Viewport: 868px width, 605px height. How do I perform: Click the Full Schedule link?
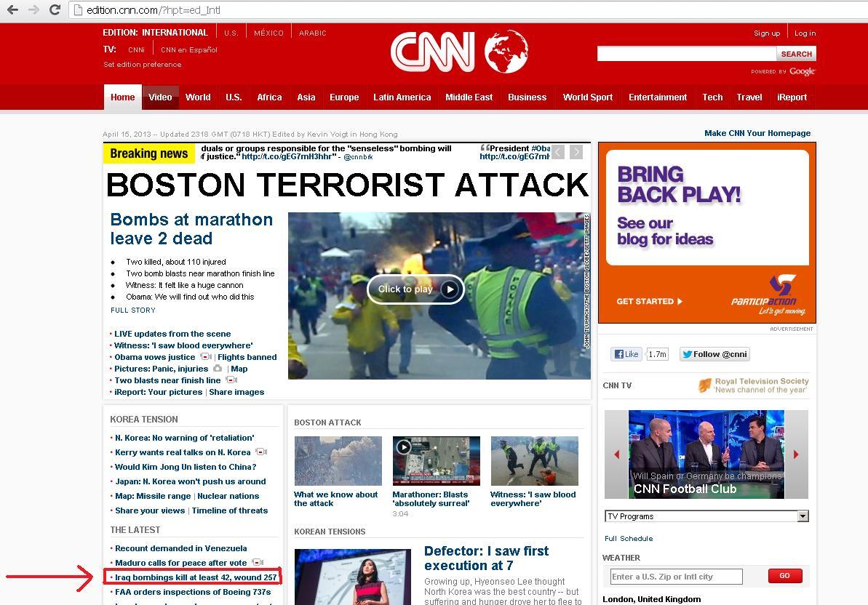629,539
